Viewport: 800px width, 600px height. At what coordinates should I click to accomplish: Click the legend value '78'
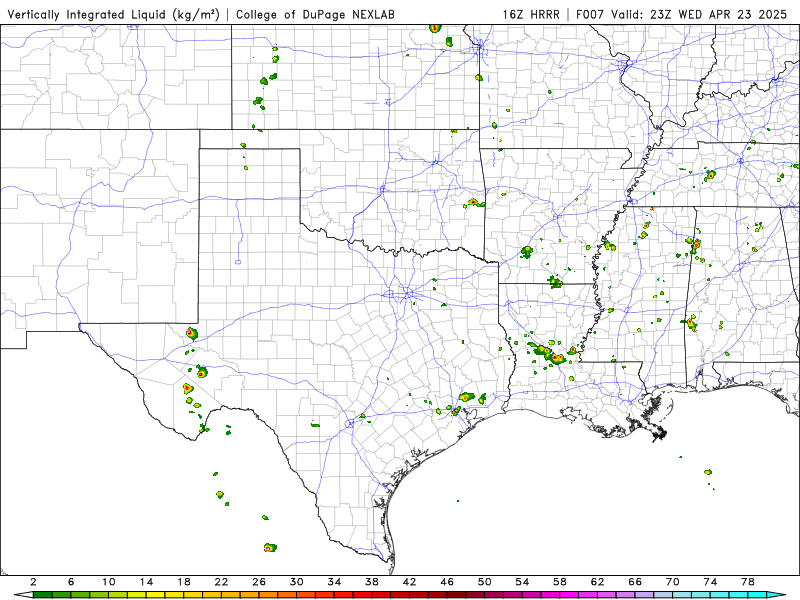pos(748,582)
